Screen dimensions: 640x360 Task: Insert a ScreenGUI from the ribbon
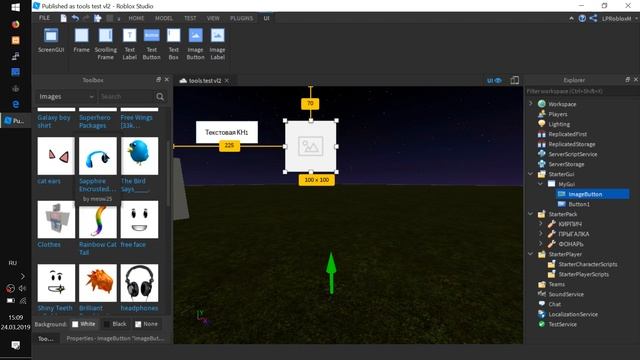(x=51, y=41)
